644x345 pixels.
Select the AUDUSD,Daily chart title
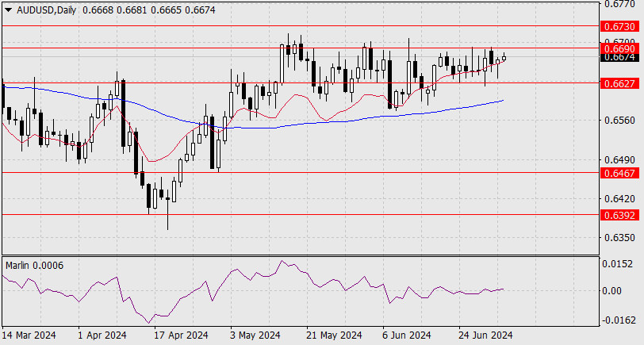(47, 10)
